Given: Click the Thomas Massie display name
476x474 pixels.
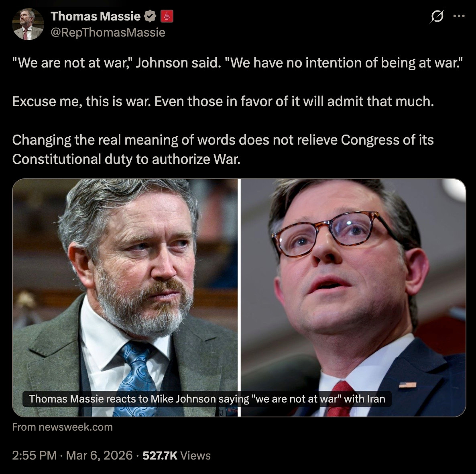Looking at the screenshot, I should click(x=96, y=16).
